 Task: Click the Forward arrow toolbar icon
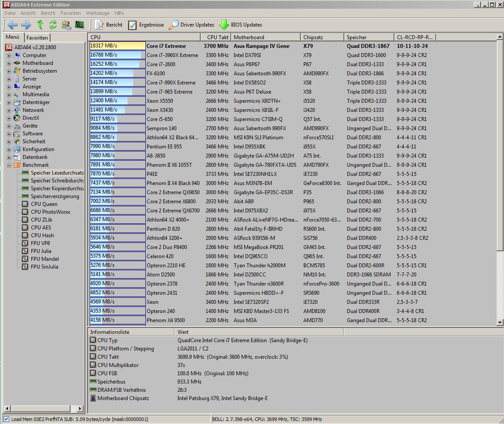coord(26,25)
